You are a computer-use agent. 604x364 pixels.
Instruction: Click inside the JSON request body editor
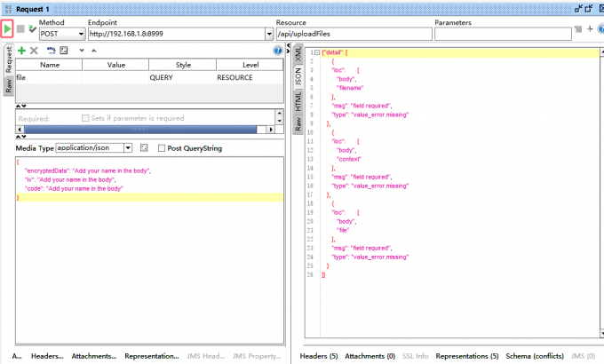pyautogui.click(x=149, y=250)
